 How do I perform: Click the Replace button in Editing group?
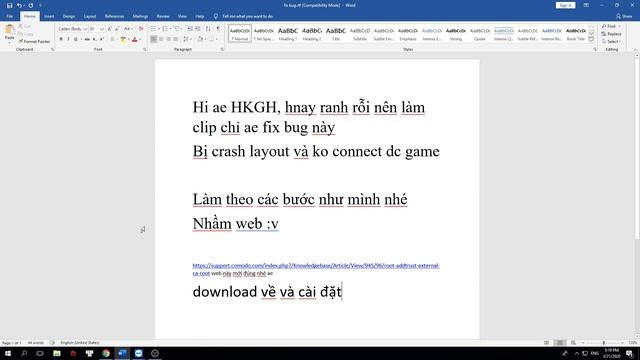tap(611, 34)
